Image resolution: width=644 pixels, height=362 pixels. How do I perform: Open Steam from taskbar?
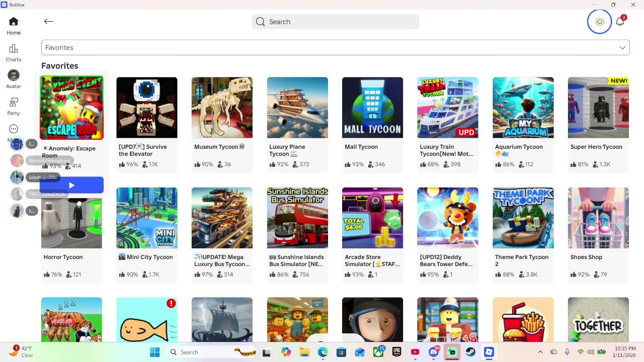pos(470,352)
